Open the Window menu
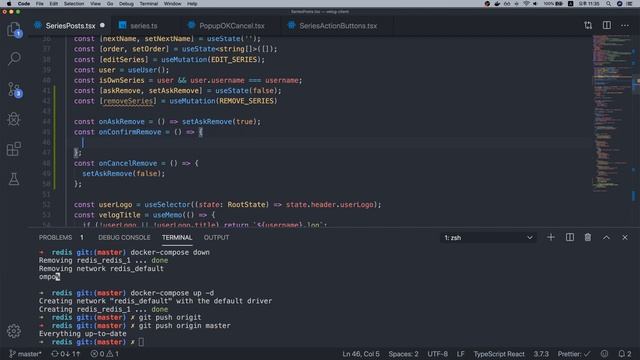The image size is (640, 360). coord(172,4)
